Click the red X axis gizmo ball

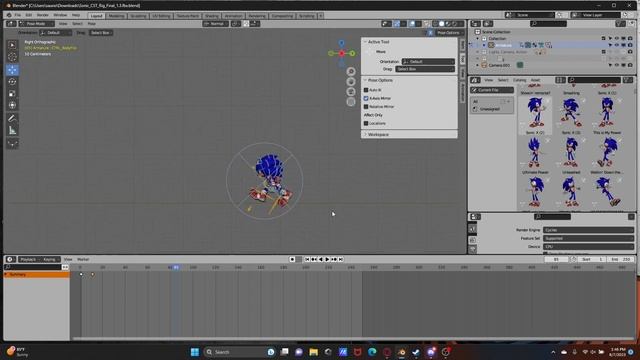[x=342, y=53]
